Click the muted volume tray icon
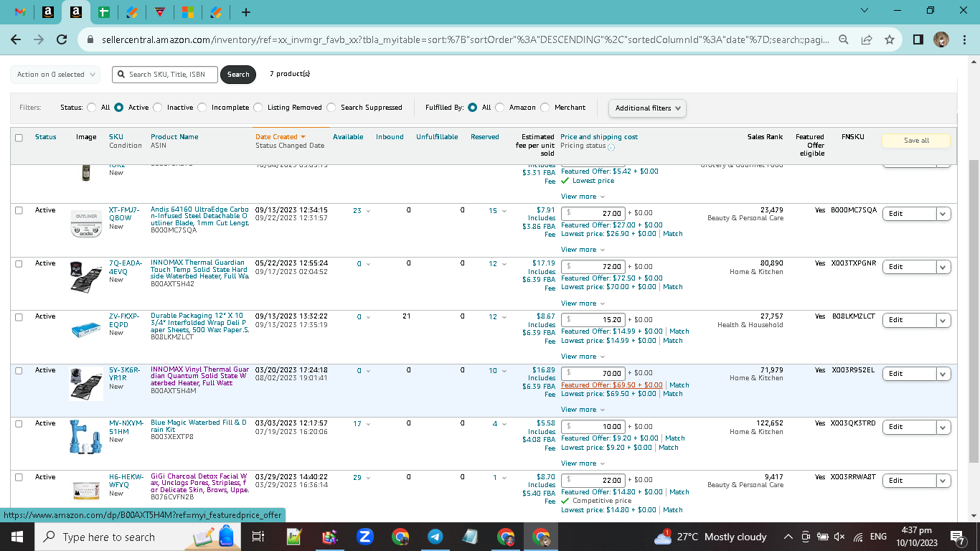980x551 pixels. [839, 537]
